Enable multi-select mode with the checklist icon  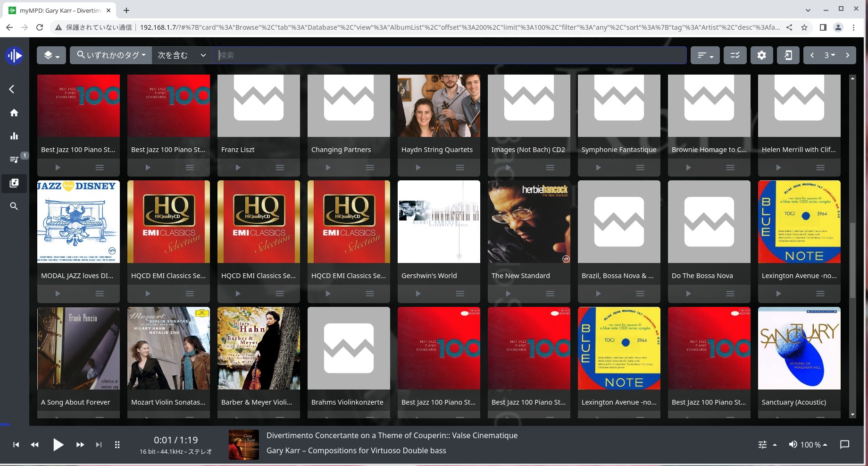coord(734,55)
